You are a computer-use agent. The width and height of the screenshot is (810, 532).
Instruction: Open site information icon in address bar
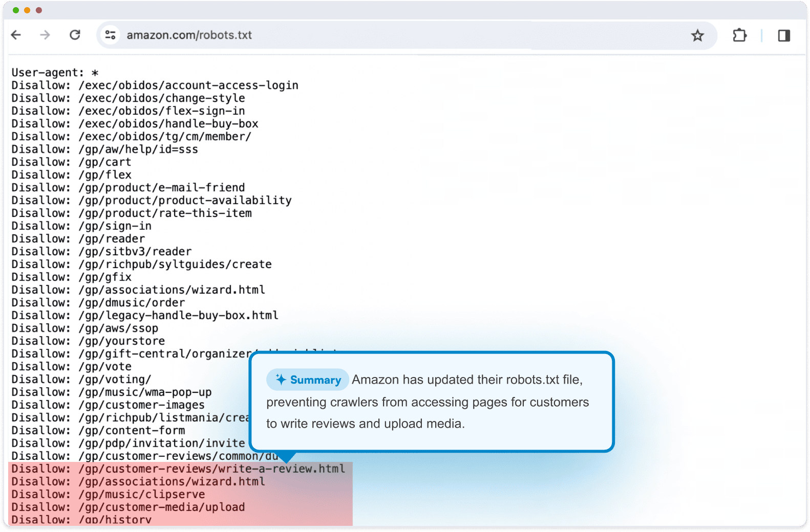(x=110, y=35)
